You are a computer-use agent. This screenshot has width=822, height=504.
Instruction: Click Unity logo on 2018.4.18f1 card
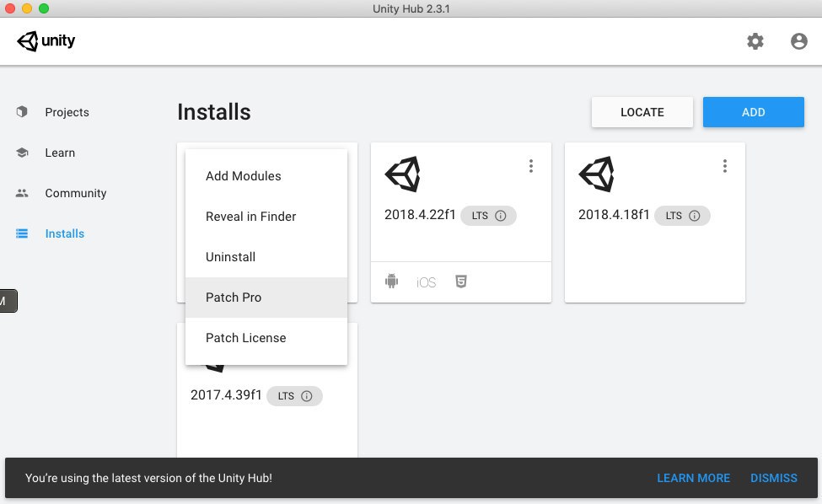pyautogui.click(x=597, y=174)
